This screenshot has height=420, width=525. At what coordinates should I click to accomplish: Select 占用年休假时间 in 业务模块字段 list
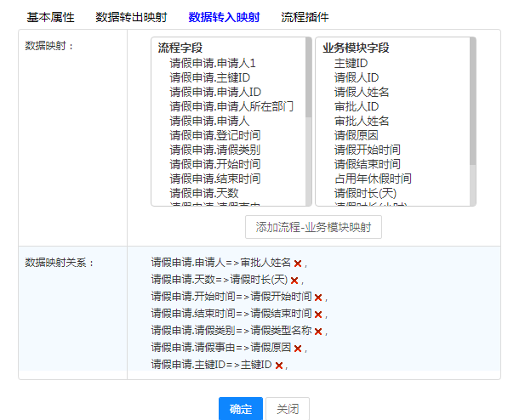tap(373, 179)
